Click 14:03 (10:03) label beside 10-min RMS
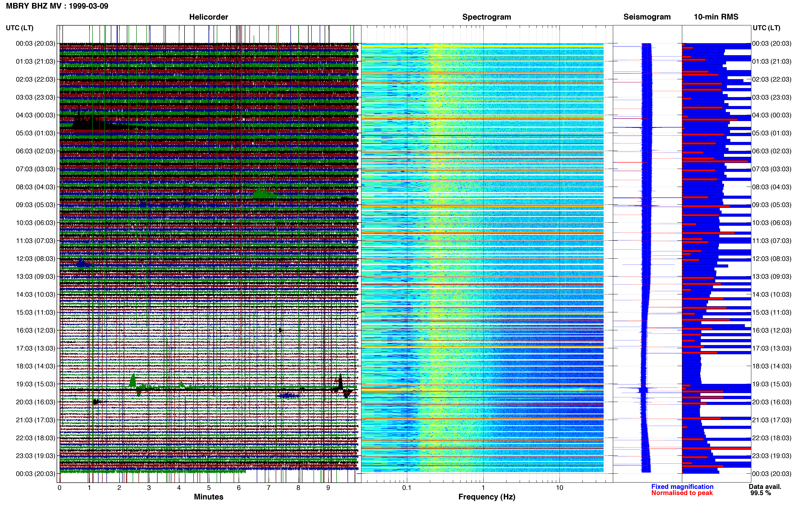The image size is (812, 508). [772, 294]
